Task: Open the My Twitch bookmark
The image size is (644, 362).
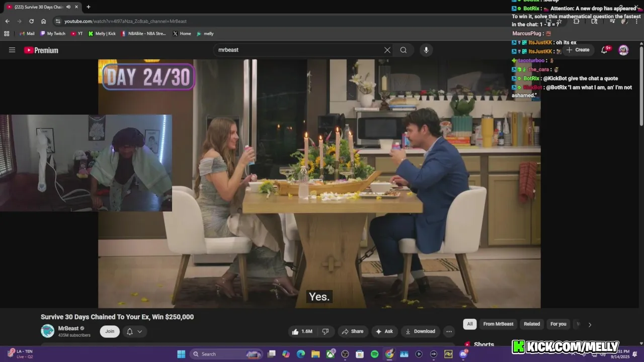Action: (52, 34)
